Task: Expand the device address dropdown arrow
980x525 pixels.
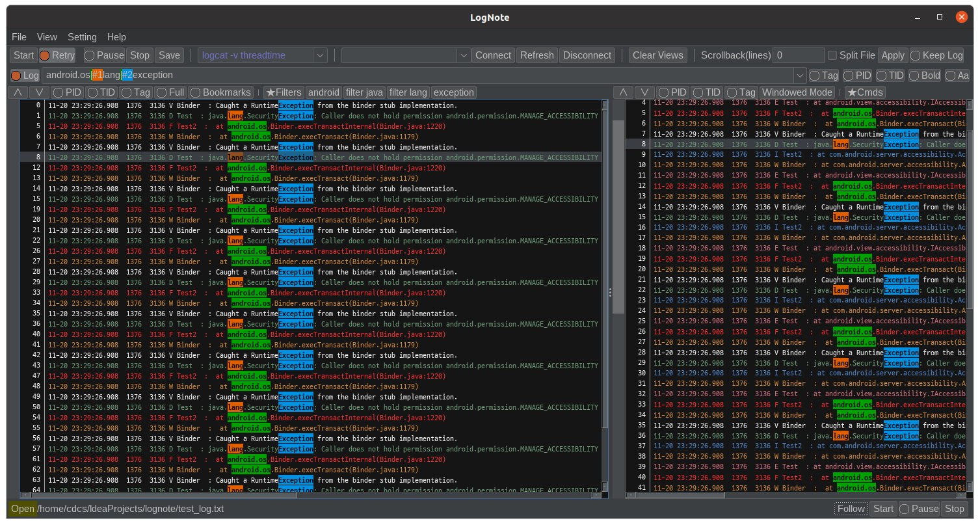Action: [x=463, y=55]
